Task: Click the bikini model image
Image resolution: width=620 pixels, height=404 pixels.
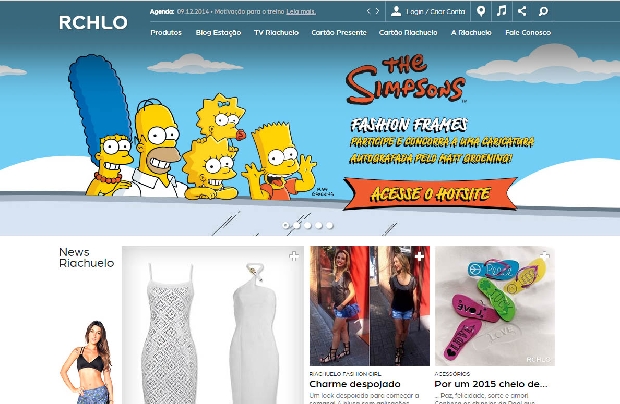Action: (x=88, y=362)
